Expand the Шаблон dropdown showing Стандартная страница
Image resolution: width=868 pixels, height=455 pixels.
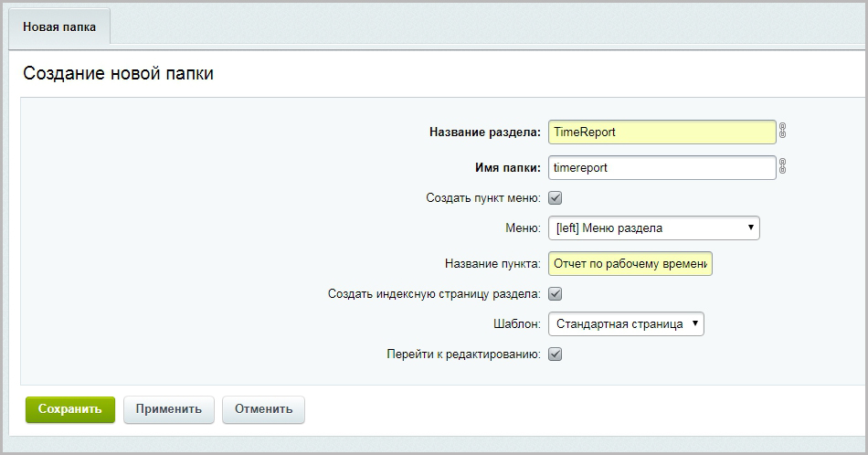(626, 323)
